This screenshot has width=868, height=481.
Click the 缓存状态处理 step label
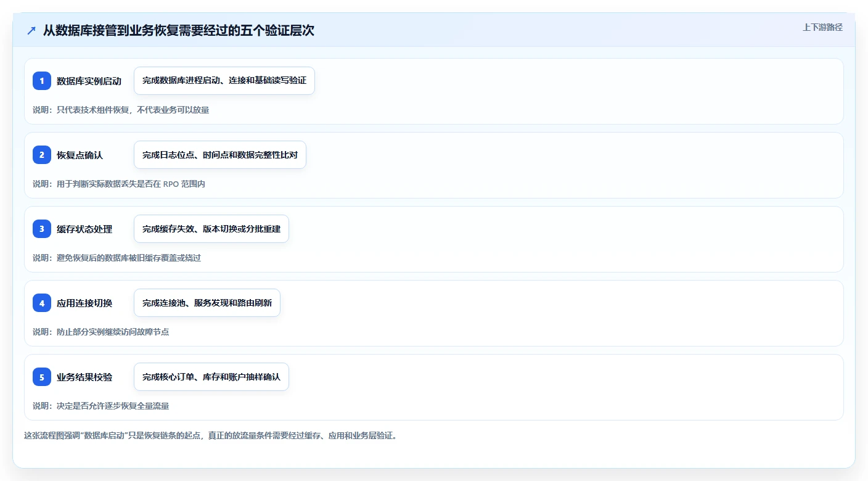click(84, 229)
